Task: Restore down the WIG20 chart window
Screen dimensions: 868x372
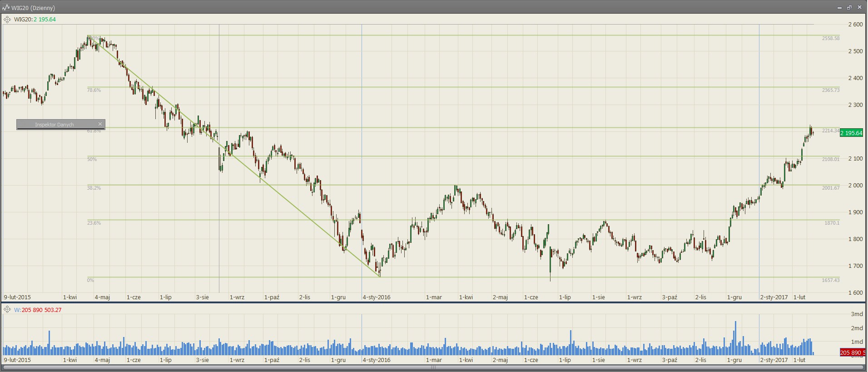Action: point(849,8)
